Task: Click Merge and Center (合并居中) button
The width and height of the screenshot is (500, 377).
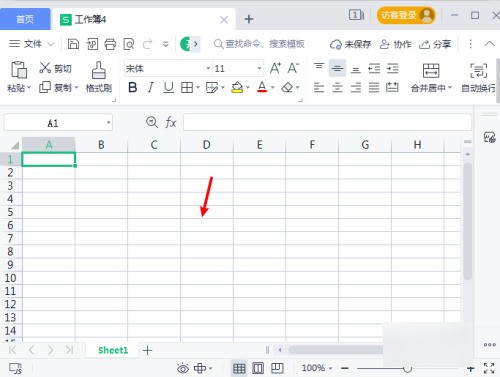Action: 431,77
